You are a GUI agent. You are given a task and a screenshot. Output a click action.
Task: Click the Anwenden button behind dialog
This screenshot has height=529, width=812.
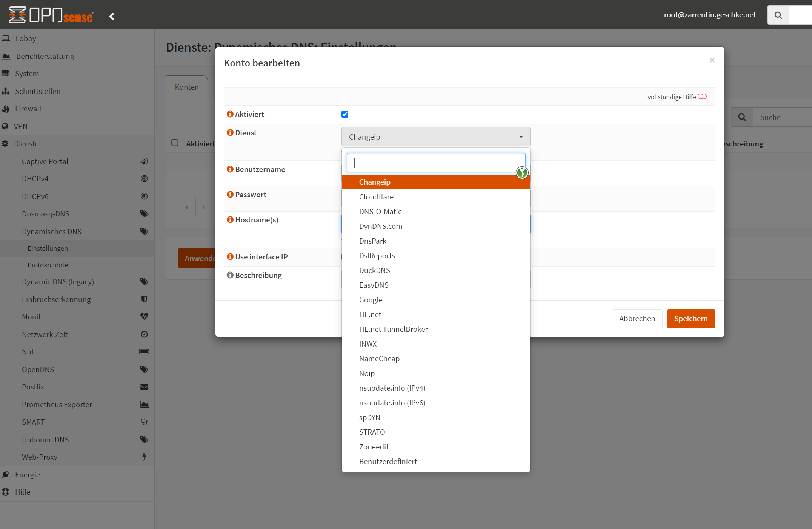click(x=197, y=258)
